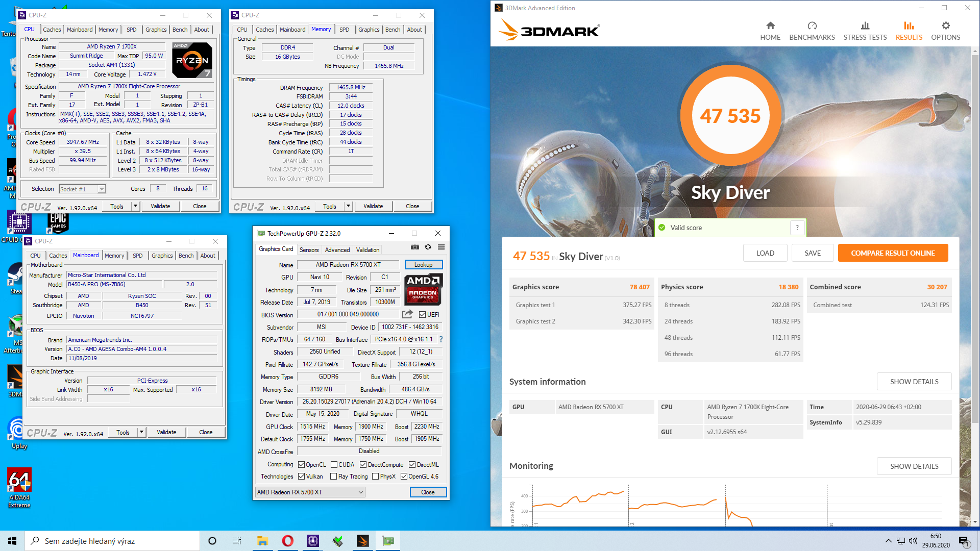Switch to CPU-Z via its taskbar icon
The width and height of the screenshot is (980, 551).
pyautogui.click(x=312, y=541)
